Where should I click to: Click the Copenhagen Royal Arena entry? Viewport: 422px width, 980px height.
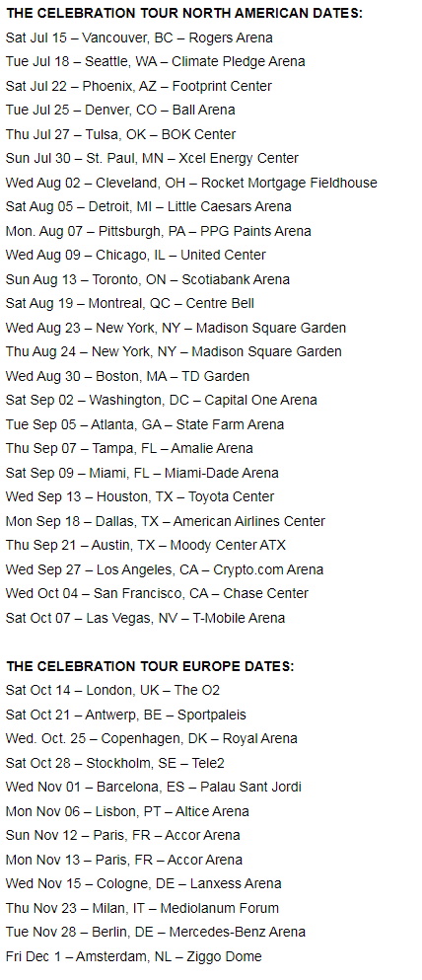point(152,738)
